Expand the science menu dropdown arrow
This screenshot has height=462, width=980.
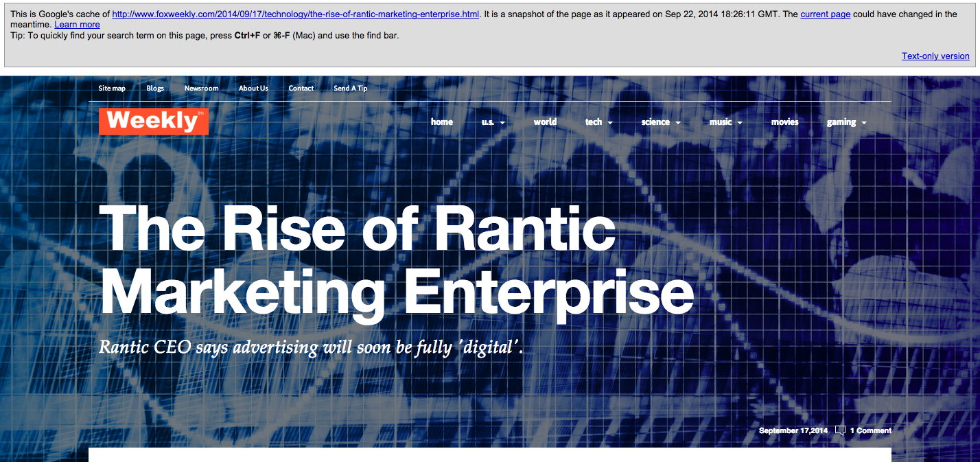click(x=678, y=123)
